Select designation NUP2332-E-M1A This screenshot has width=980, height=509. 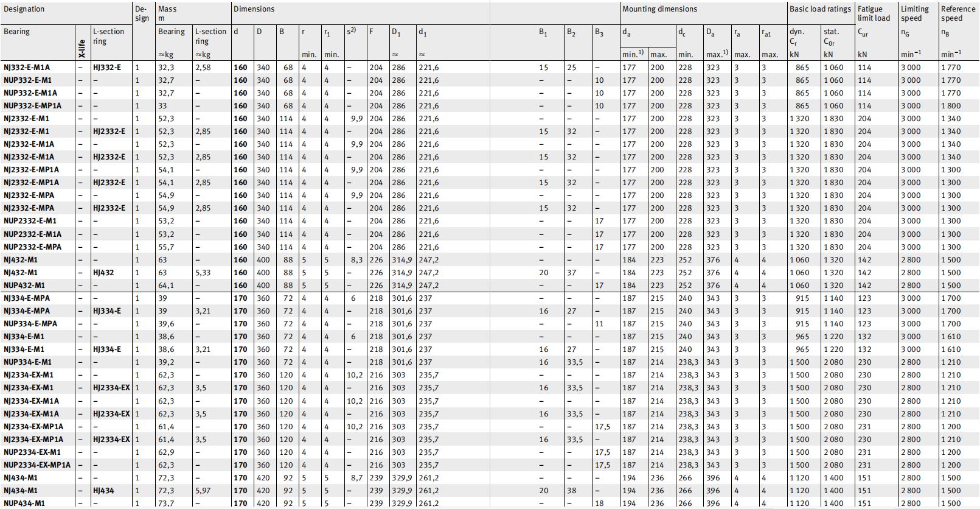point(32,234)
